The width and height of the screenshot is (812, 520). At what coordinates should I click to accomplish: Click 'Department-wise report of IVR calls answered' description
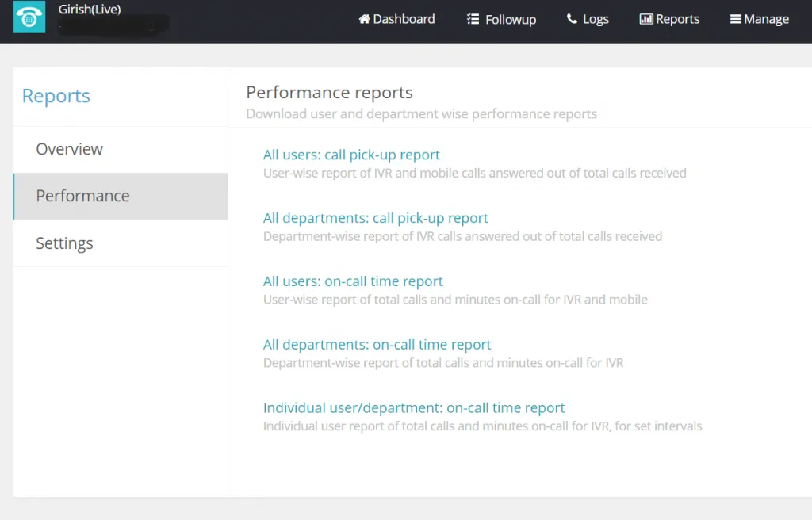[462, 236]
